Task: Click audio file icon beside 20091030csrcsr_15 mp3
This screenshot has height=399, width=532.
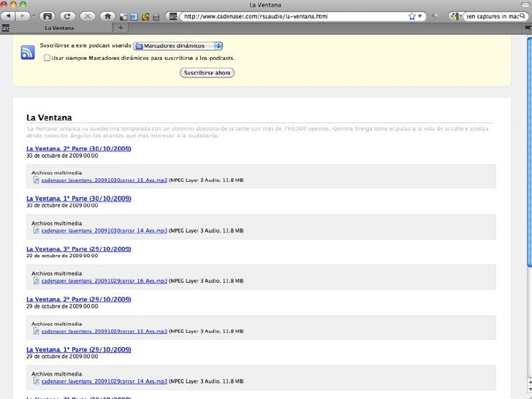Action: tap(37, 180)
